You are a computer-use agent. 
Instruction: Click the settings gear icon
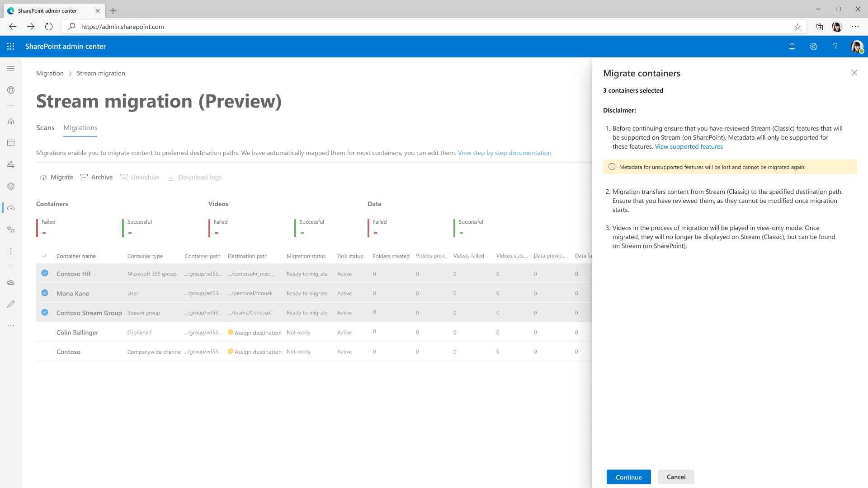click(814, 47)
